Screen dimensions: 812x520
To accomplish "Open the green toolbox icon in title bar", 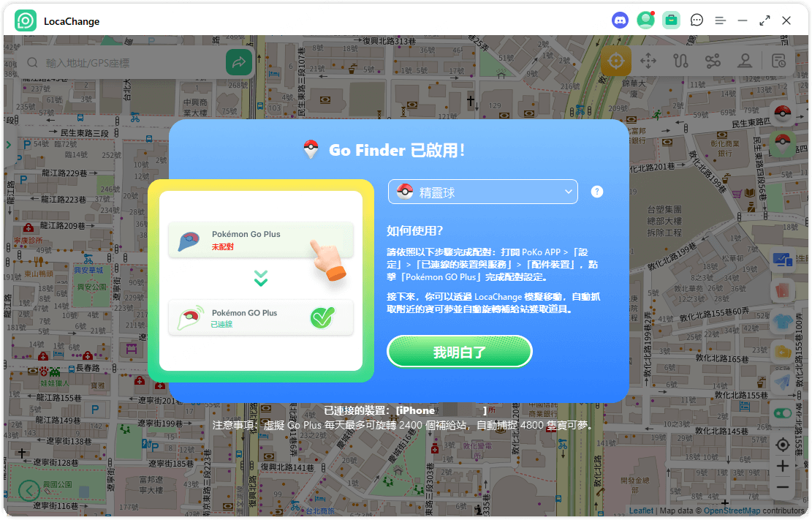I will (x=671, y=20).
